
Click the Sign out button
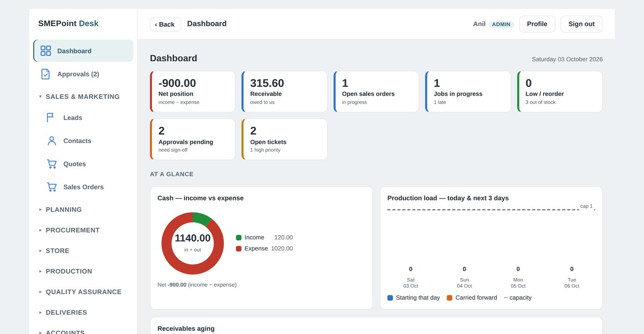[581, 24]
